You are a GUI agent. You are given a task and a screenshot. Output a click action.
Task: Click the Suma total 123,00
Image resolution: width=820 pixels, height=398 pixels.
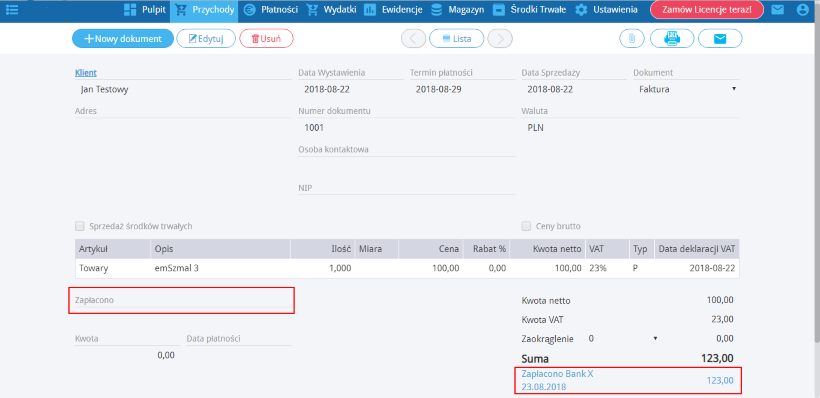tap(716, 359)
